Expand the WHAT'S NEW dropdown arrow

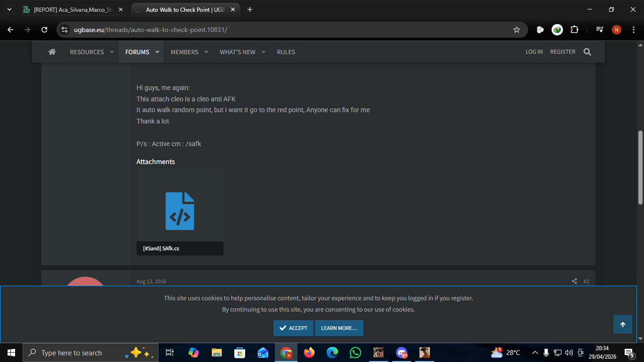(264, 52)
